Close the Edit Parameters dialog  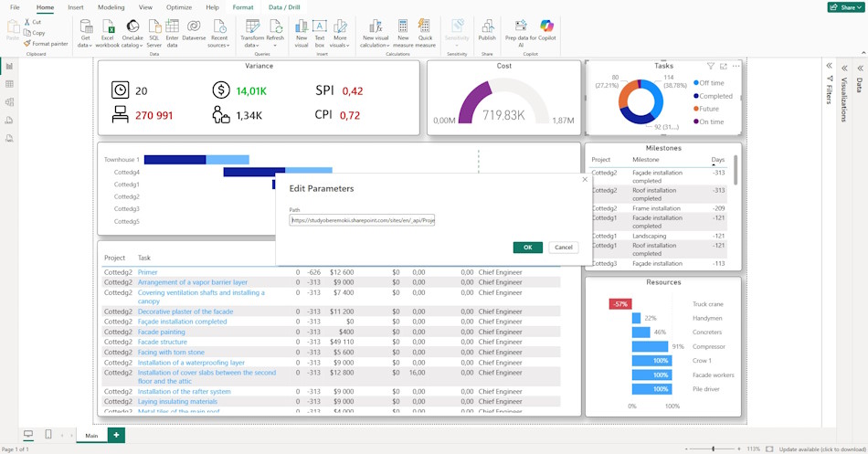click(x=585, y=179)
